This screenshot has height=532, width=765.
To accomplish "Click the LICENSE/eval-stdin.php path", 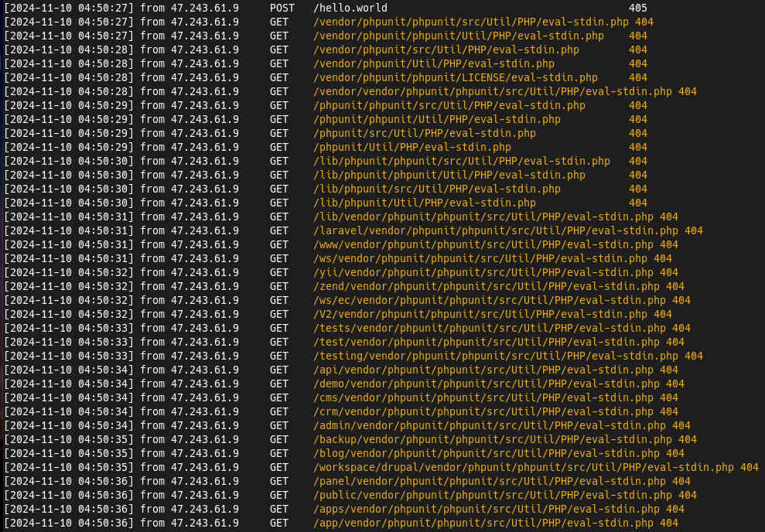I will (x=455, y=77).
